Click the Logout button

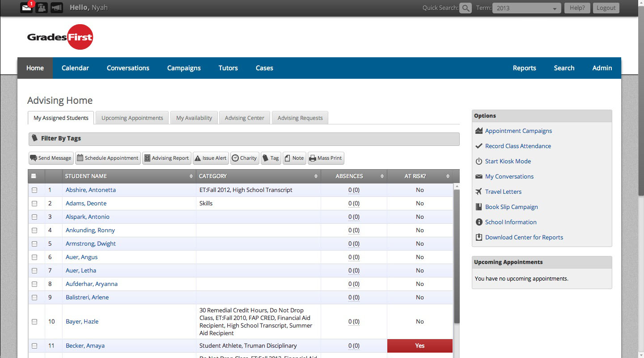(606, 8)
